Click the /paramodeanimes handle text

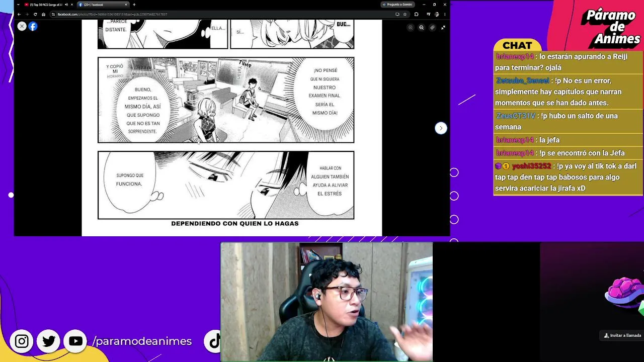pyautogui.click(x=142, y=341)
